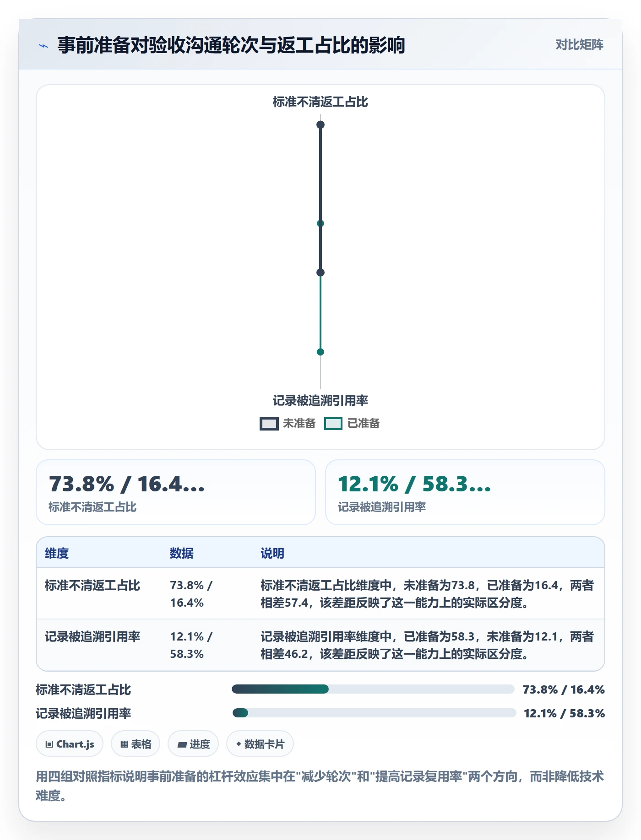Toggle the 未准备 legend swatch
The width and height of the screenshot is (641, 840).
pos(269,424)
